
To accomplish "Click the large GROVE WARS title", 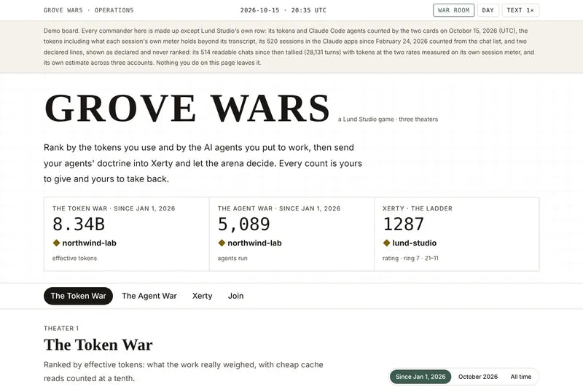I will pos(187,108).
